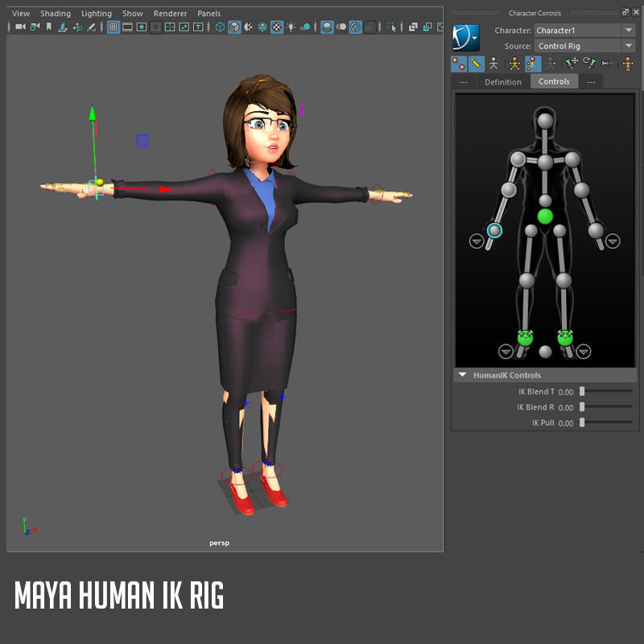This screenshot has height=644, width=644.
Task: Open the Renderer menu
Action: pyautogui.click(x=170, y=14)
